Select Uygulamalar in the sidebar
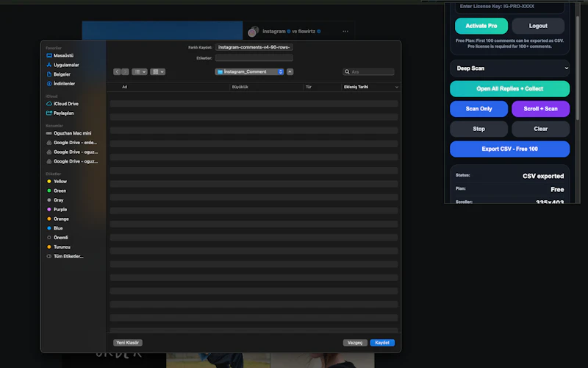588x368 pixels. (x=62, y=65)
